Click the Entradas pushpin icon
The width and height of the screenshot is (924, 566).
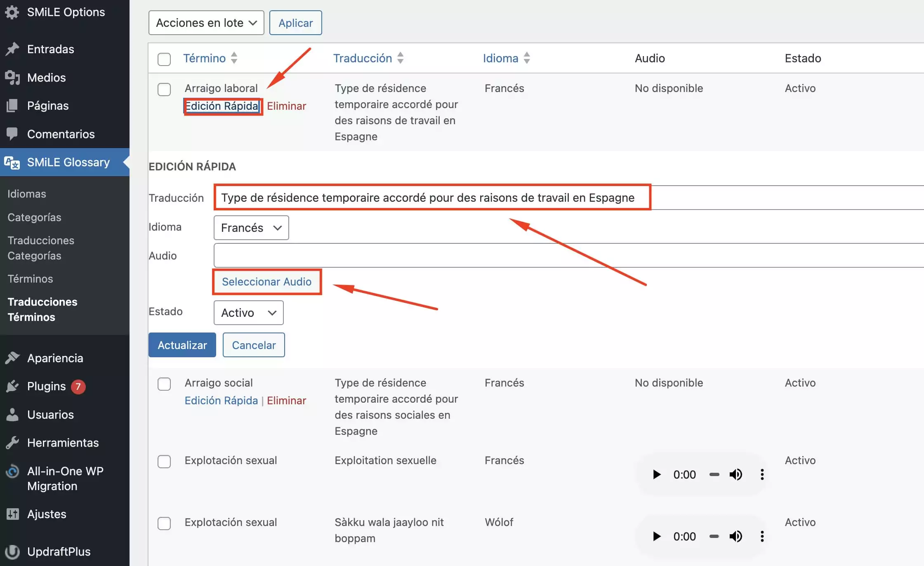12,49
